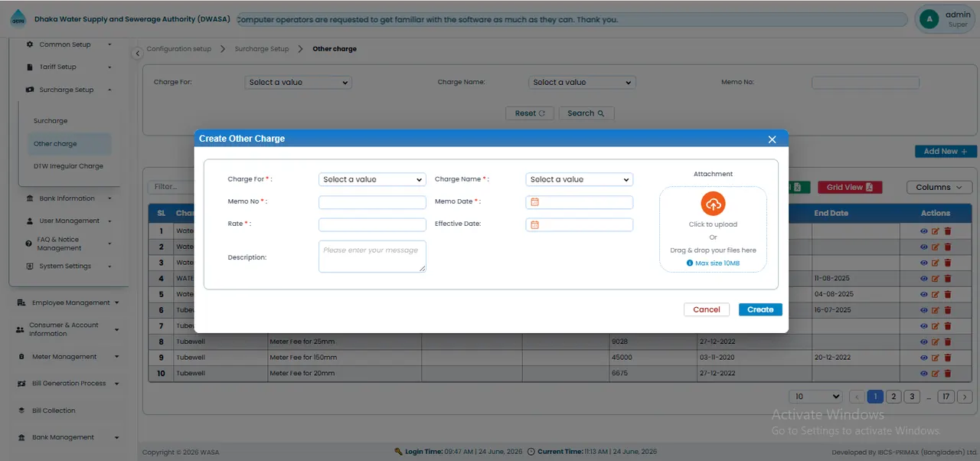Open the Grid View export

850,187
